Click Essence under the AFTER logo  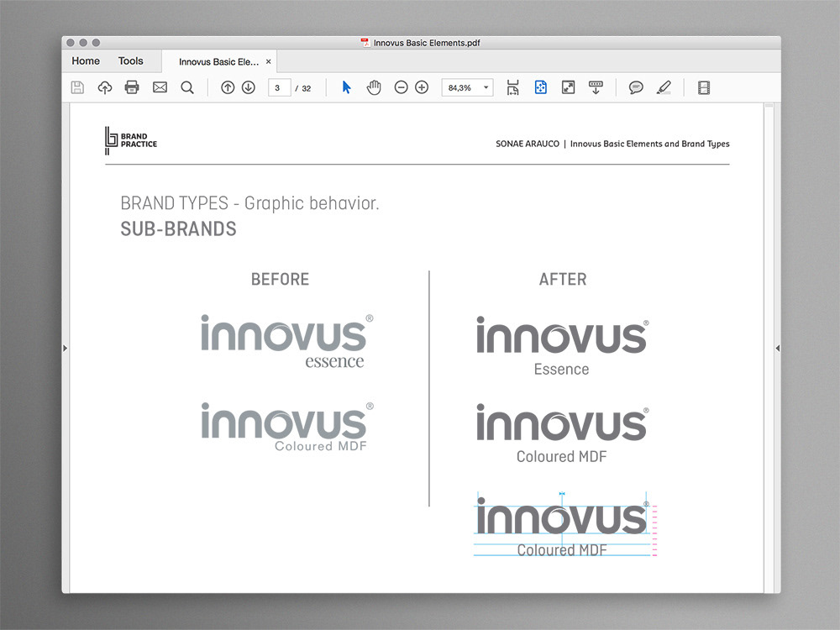(x=561, y=369)
